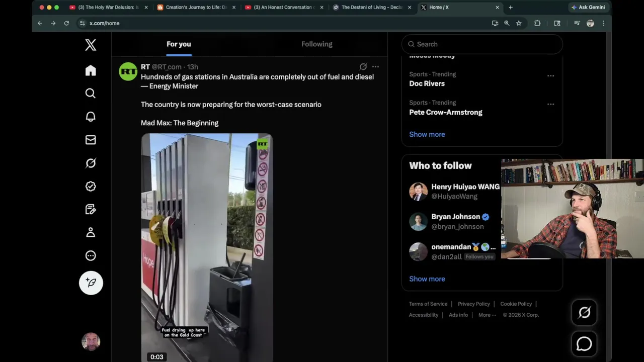Screen dimensions: 644x362
Task: Close the Home / X tab
Action: (x=498, y=8)
